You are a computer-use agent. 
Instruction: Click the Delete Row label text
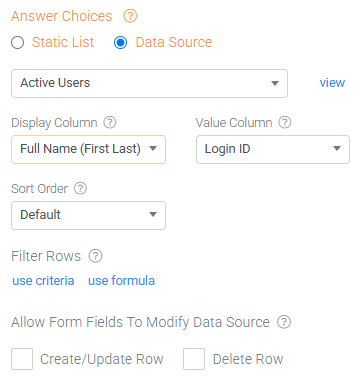[248, 359]
